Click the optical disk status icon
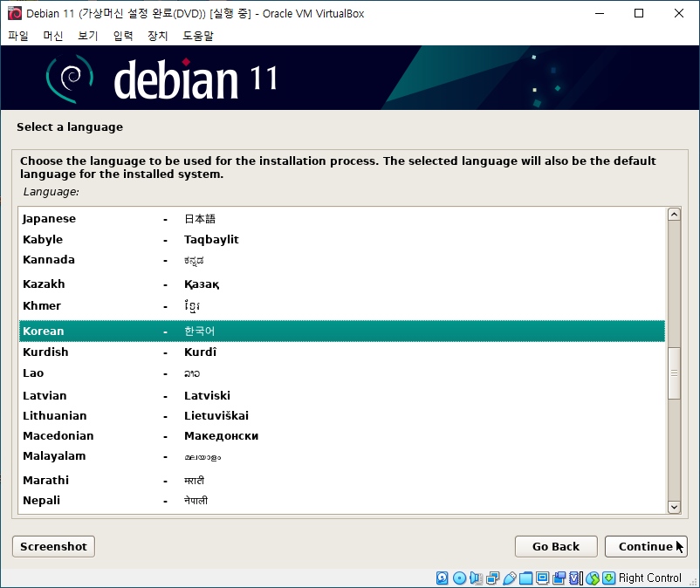The image size is (700, 588). coord(459,578)
